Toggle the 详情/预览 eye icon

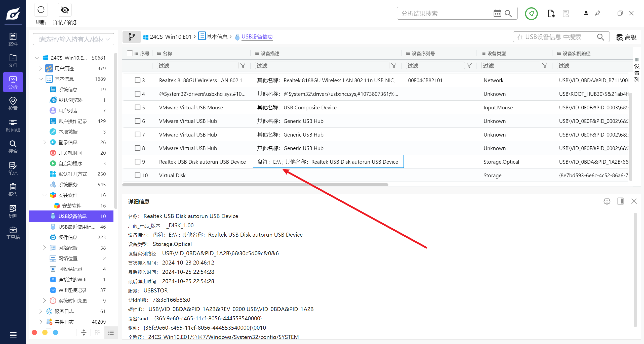pyautogui.click(x=65, y=10)
